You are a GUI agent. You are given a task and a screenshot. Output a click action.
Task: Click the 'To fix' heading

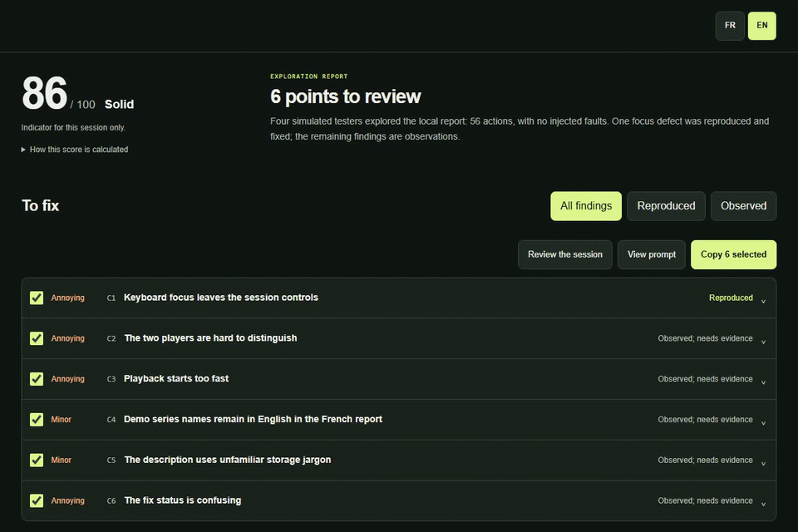40,205
